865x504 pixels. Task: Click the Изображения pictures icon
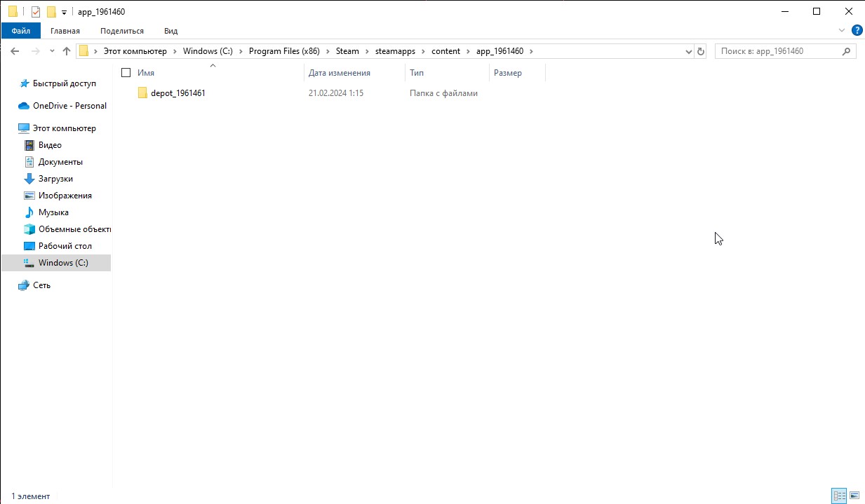click(29, 196)
